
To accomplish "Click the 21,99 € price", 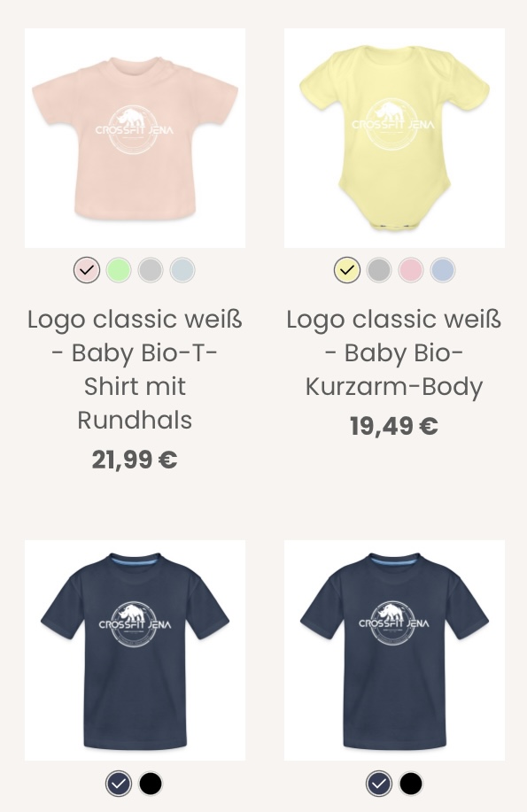I will click(135, 460).
